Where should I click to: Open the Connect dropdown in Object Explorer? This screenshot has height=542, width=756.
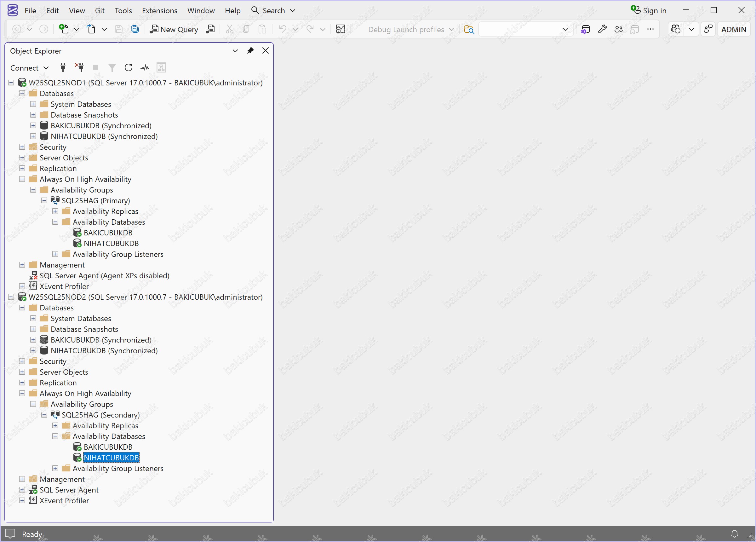click(29, 68)
